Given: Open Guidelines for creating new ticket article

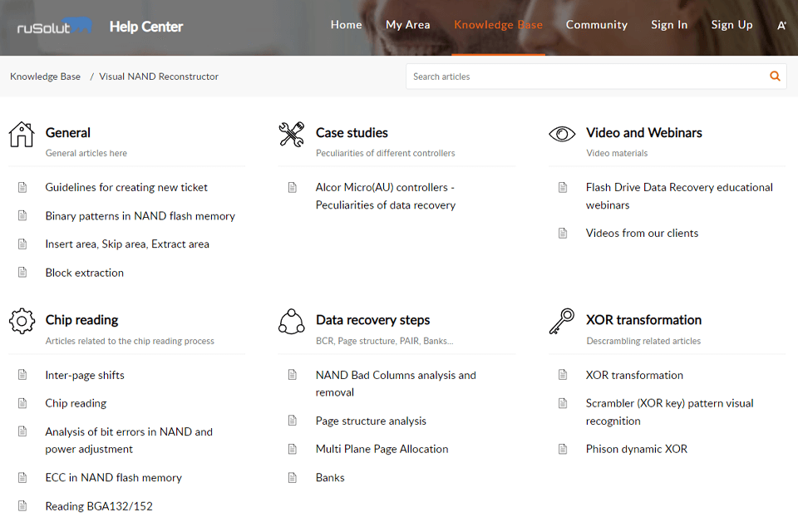Looking at the screenshot, I should tap(126, 187).
